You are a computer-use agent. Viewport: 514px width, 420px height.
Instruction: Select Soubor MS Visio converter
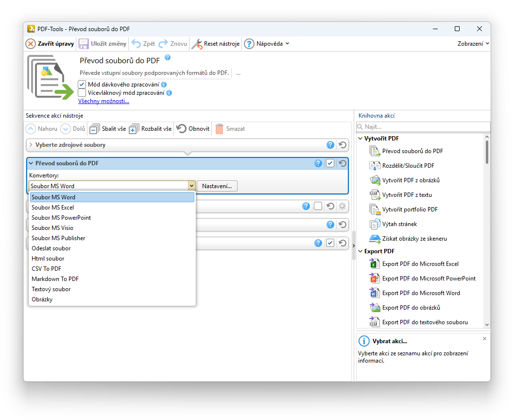(x=112, y=227)
